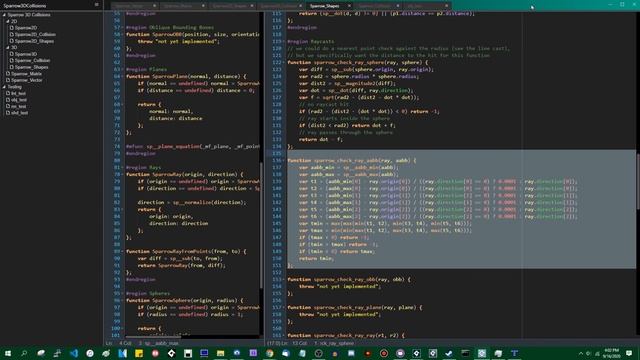This screenshot has height=360, width=640.
Task: Fold the Raycasts region at line 119
Action: point(284,41)
